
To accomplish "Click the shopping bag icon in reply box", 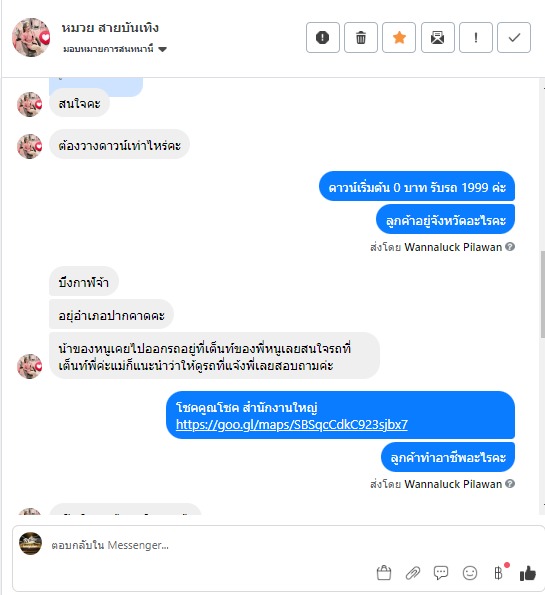I will [x=384, y=573].
